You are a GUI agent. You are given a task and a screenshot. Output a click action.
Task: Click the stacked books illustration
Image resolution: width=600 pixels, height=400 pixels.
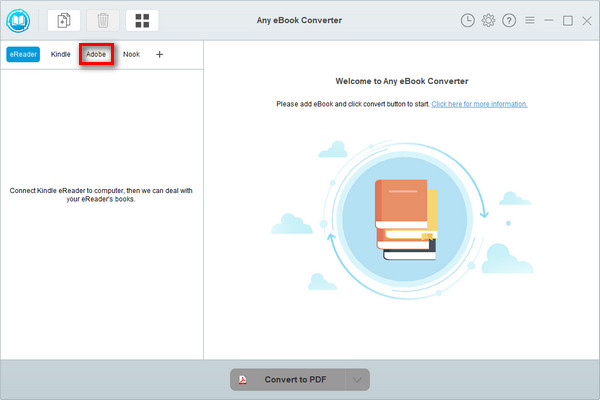406,220
